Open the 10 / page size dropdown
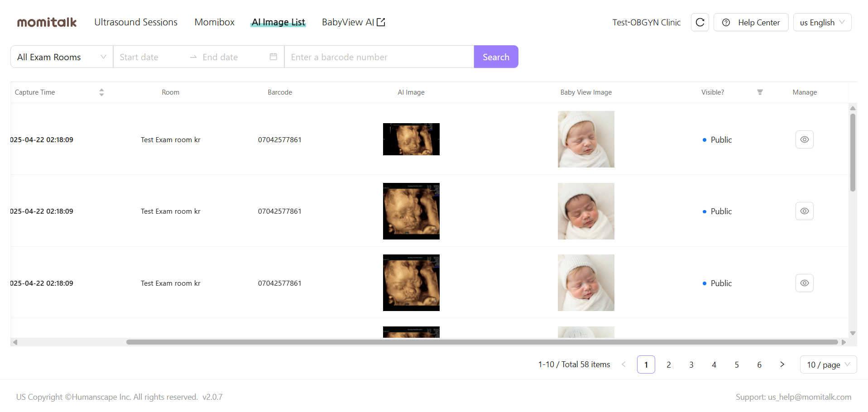The image size is (868, 412). pos(828,364)
